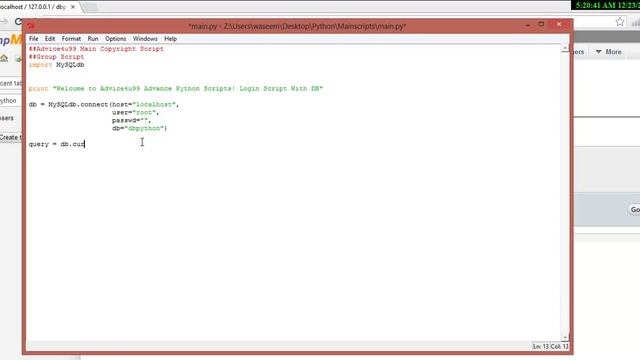Click the ##Group Script comment line
The image size is (640, 360).
pos(56,57)
